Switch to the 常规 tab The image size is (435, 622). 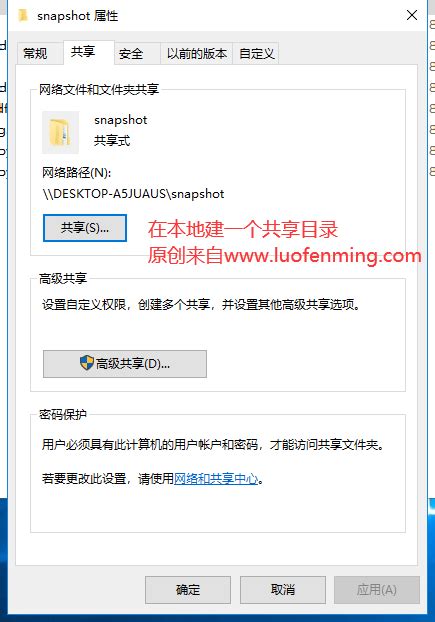pyautogui.click(x=35, y=53)
